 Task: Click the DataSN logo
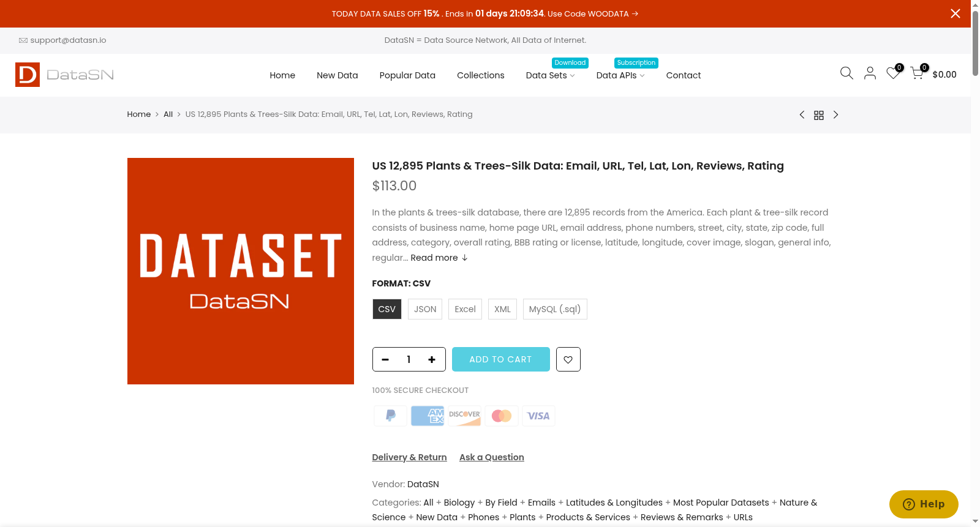pos(64,75)
